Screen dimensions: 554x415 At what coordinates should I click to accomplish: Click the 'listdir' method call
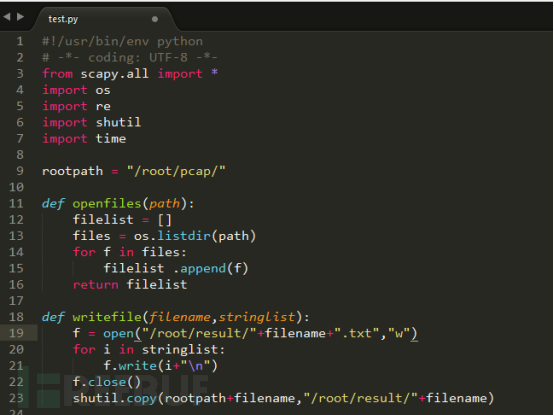[183, 236]
